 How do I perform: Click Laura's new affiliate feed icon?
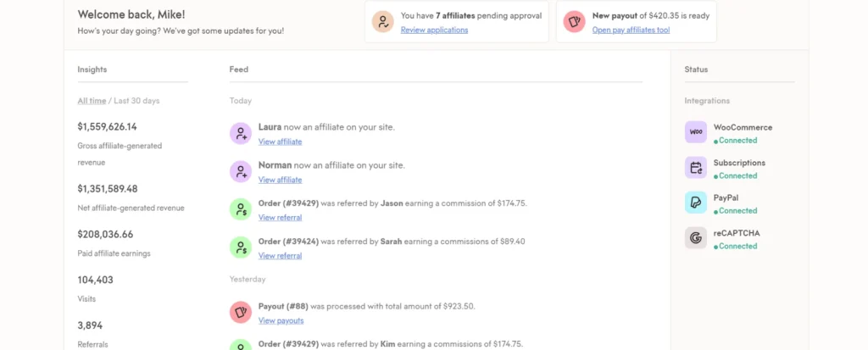pyautogui.click(x=241, y=133)
